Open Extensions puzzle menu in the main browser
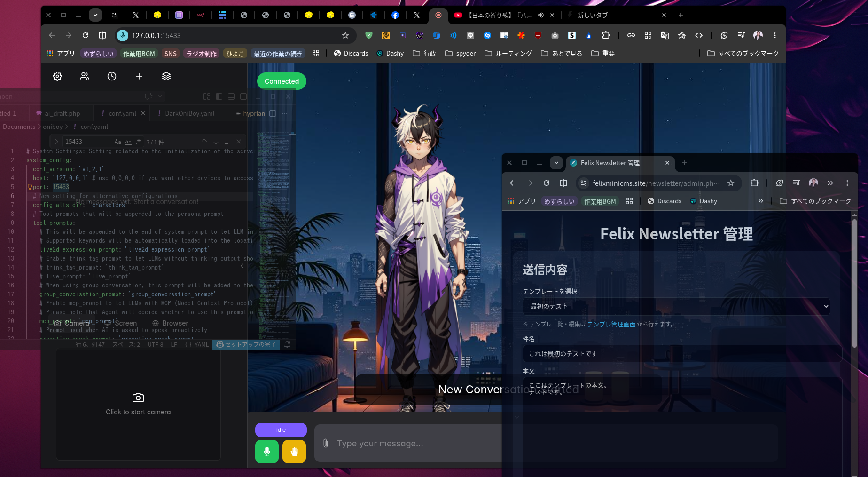 (x=606, y=35)
